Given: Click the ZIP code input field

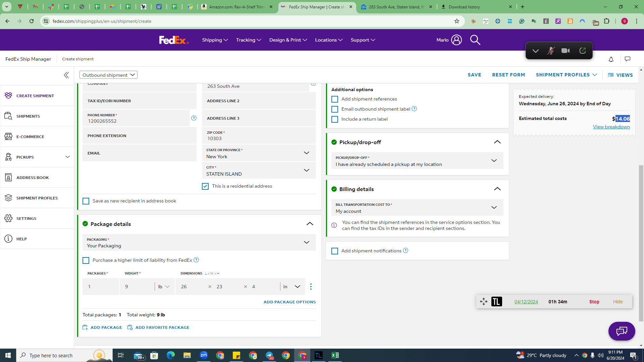Looking at the screenshot, I should [259, 135].
